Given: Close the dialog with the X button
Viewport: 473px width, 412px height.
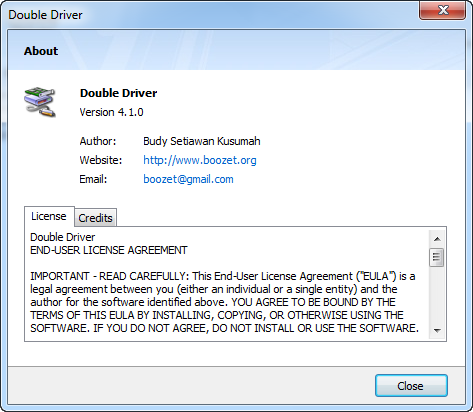Looking at the screenshot, I should tap(442, 10).
